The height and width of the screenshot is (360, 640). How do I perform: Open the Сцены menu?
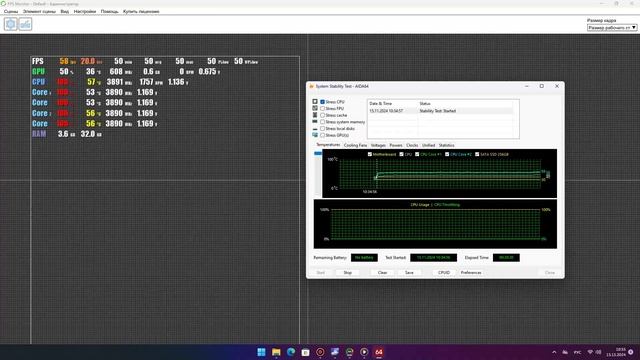pos(11,11)
